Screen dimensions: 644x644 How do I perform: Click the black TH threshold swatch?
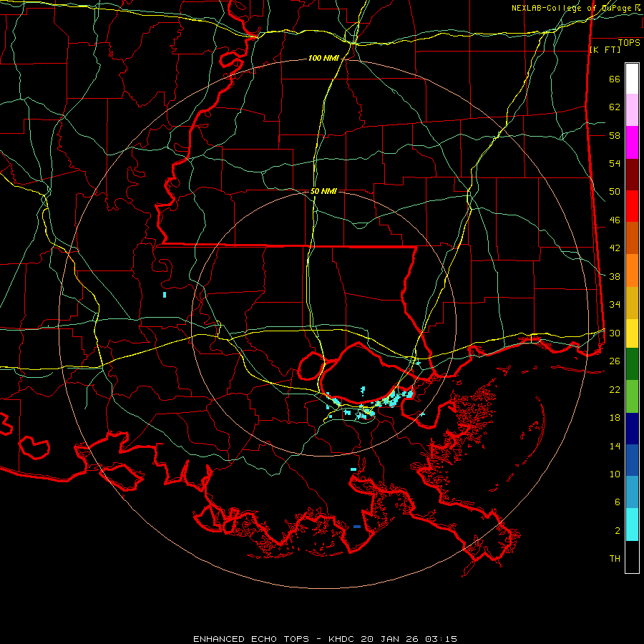pyautogui.click(x=632, y=557)
